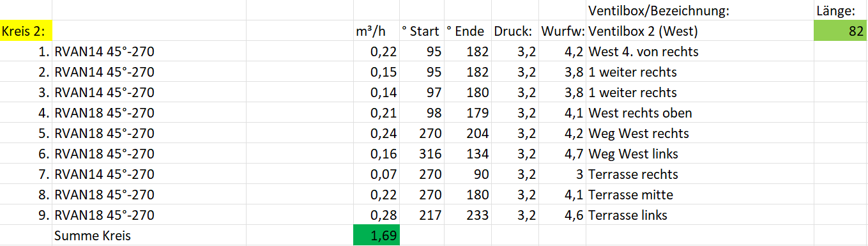Screen dimensions: 868x246
Task: Click end angle 233 in row 9
Action: [468, 215]
